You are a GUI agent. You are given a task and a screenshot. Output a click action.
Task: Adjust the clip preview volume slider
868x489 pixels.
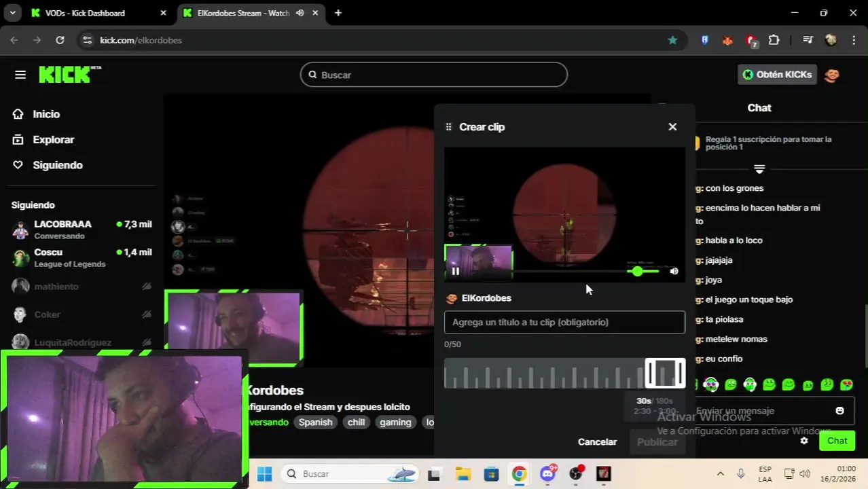point(643,271)
